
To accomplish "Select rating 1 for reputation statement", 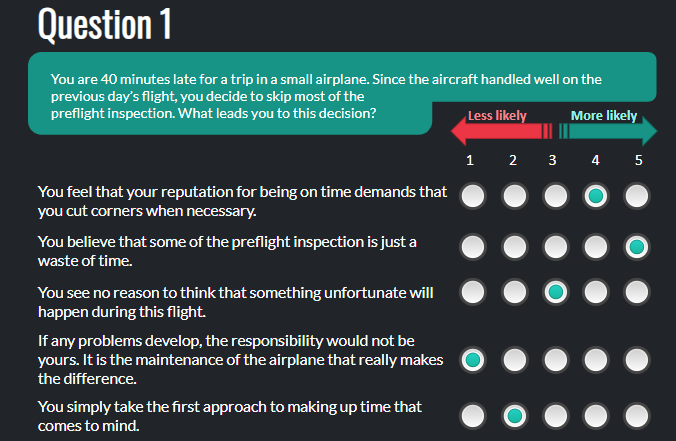I will (473, 196).
